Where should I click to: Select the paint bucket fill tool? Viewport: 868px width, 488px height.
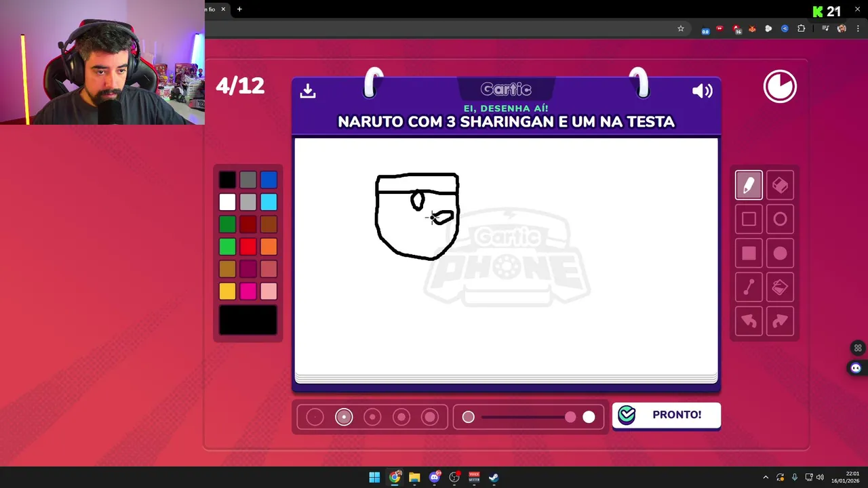(780, 287)
